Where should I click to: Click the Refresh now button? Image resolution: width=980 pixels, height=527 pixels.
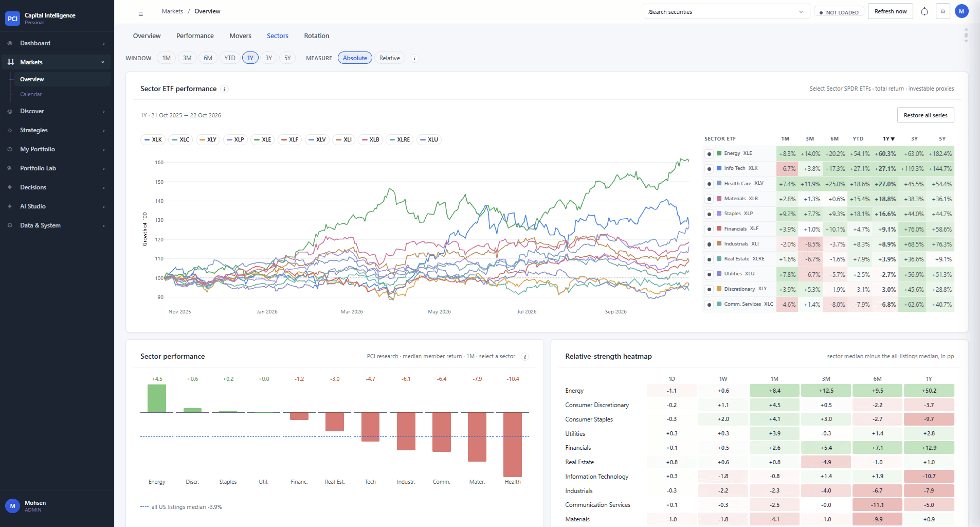tap(891, 11)
